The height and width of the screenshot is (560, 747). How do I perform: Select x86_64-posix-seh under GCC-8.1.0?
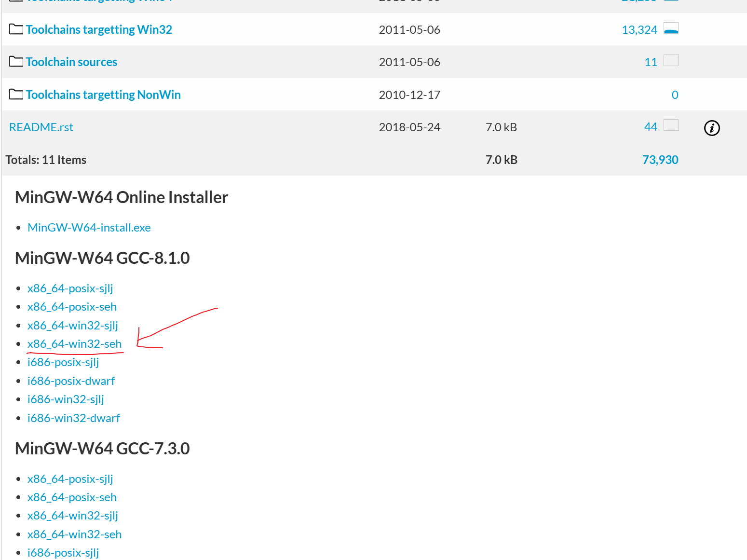click(x=72, y=307)
